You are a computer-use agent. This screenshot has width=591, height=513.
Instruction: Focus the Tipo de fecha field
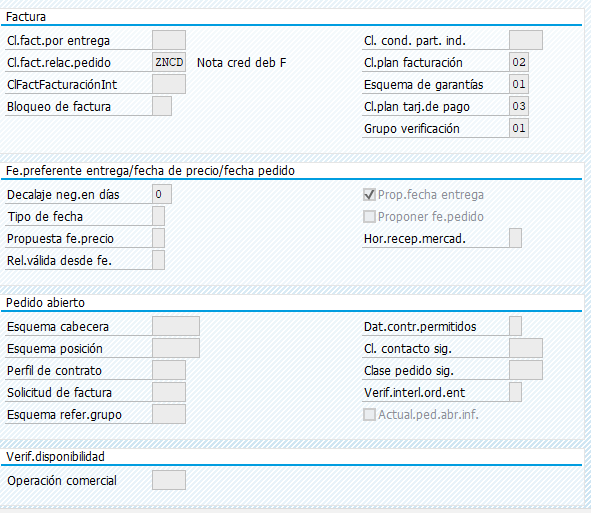158,216
